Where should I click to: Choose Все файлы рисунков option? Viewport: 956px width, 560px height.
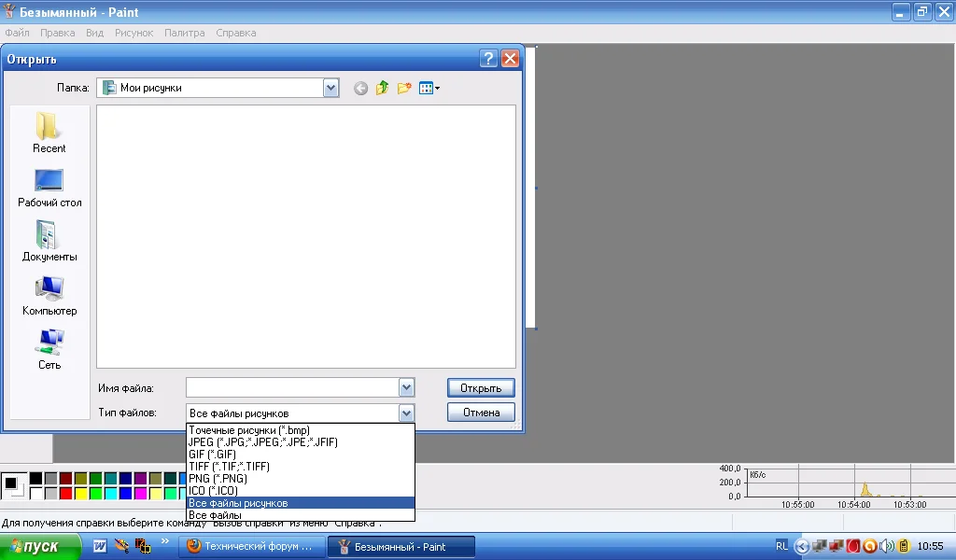tap(300, 503)
